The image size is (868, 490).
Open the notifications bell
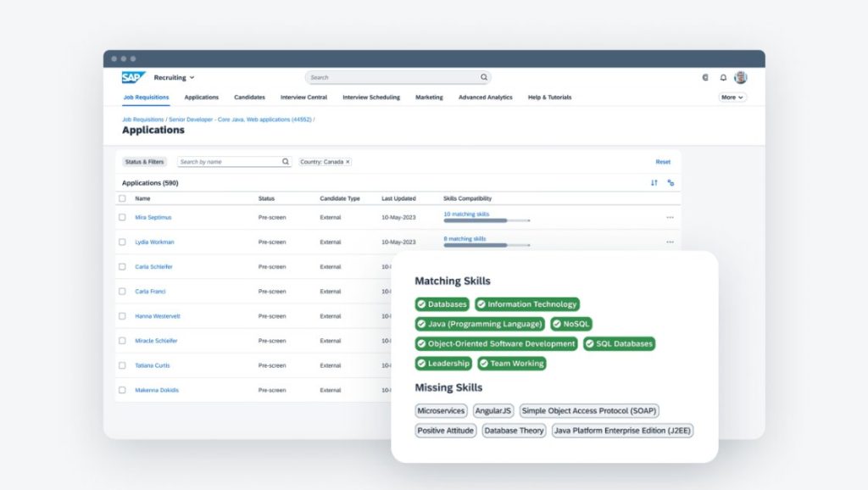[x=723, y=77]
